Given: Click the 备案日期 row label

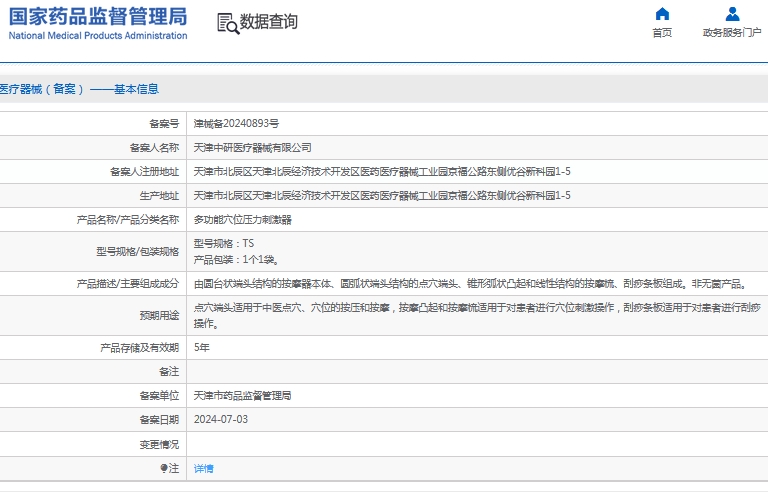Looking at the screenshot, I should [x=159, y=419].
